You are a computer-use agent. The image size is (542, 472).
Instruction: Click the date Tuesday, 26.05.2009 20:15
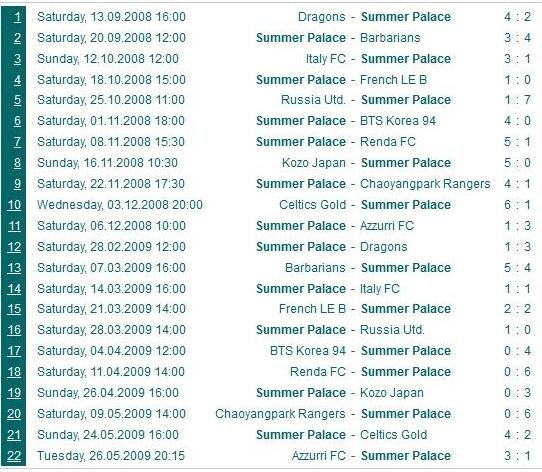tap(111, 456)
